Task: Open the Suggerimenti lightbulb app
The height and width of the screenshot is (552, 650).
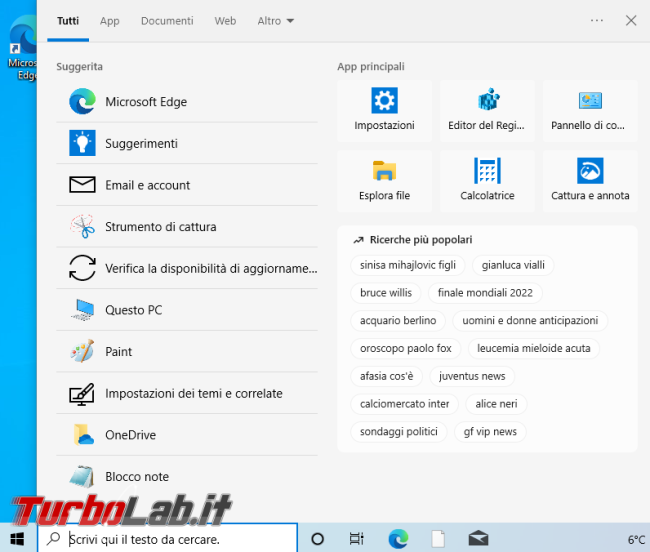Action: (187, 143)
